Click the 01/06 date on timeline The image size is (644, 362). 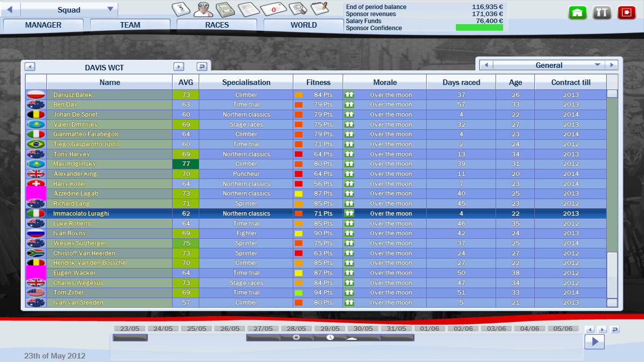(430, 328)
